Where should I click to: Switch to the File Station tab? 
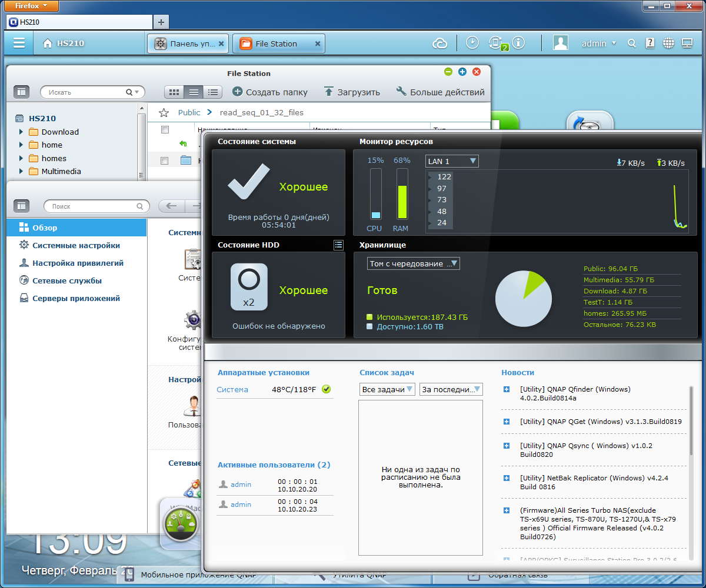tap(279, 44)
